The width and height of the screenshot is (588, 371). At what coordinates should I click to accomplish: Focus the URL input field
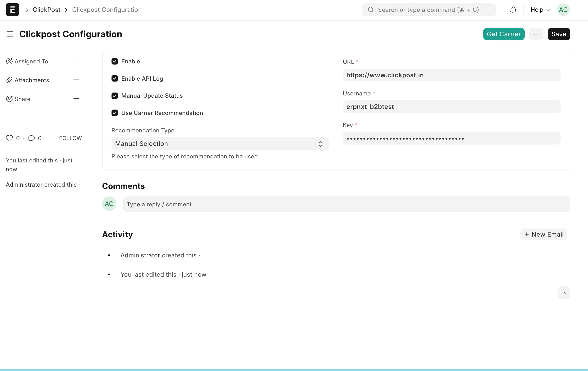(x=451, y=75)
